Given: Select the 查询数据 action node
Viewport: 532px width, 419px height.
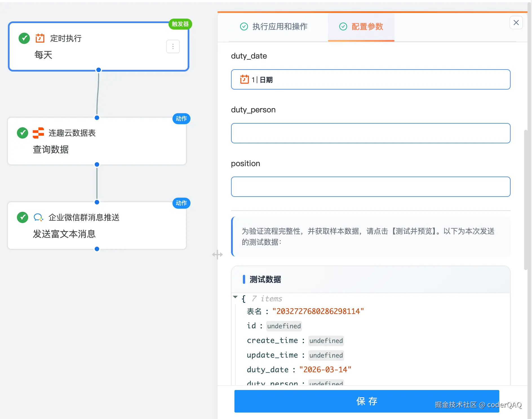Looking at the screenshot, I should [97, 141].
